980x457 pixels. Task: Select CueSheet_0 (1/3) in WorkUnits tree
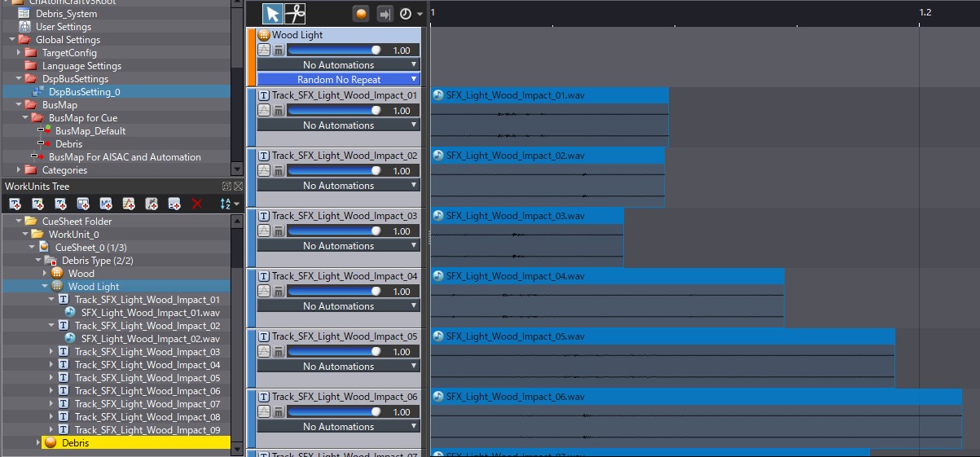[90, 248]
